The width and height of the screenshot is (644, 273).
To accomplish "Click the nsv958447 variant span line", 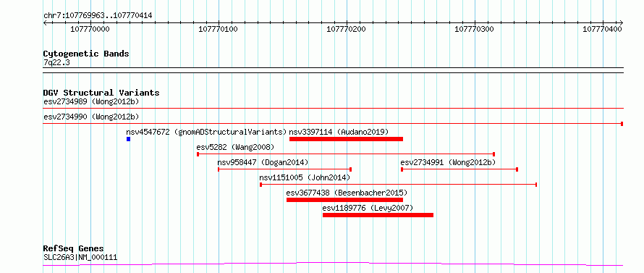I will pyautogui.click(x=284, y=169).
